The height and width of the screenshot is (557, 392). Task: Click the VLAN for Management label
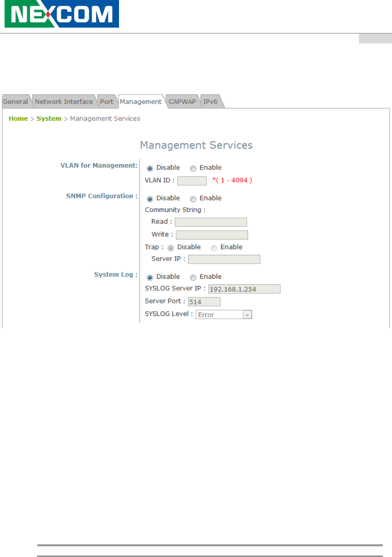[x=99, y=165]
